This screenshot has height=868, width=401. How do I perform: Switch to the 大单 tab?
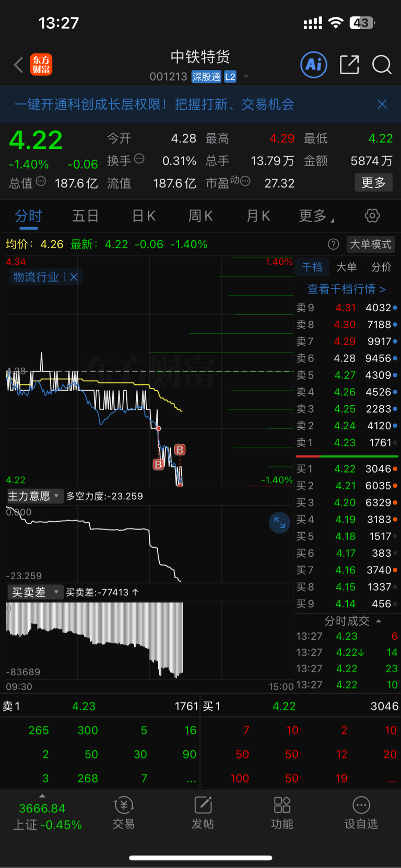coord(346,267)
